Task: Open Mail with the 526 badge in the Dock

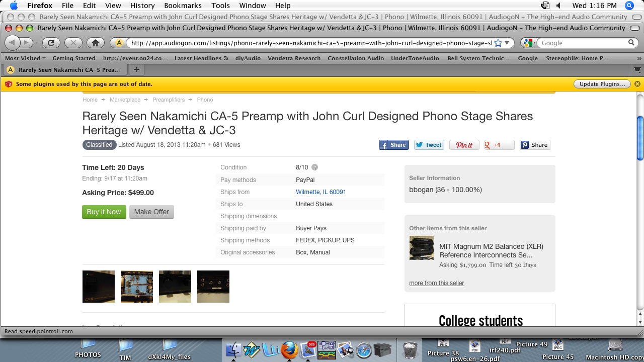Action: point(308,350)
